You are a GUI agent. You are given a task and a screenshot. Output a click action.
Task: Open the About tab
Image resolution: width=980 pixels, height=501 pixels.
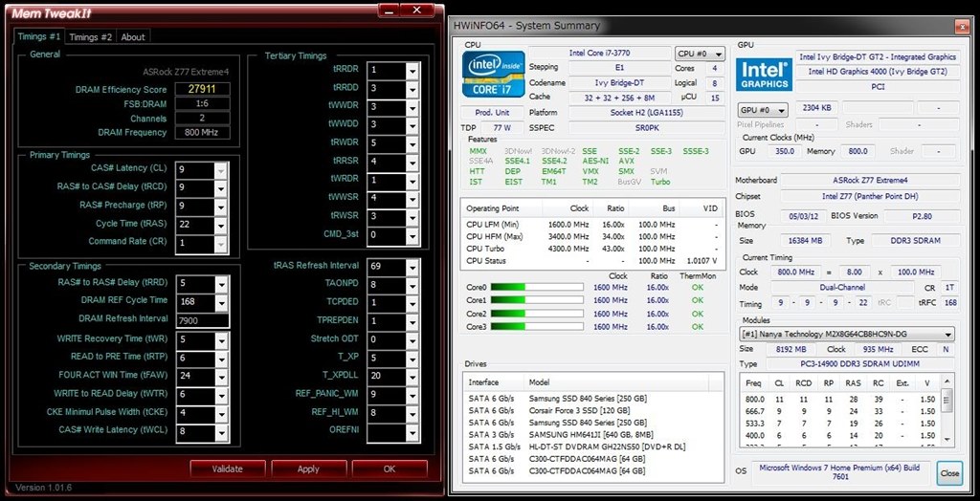133,37
